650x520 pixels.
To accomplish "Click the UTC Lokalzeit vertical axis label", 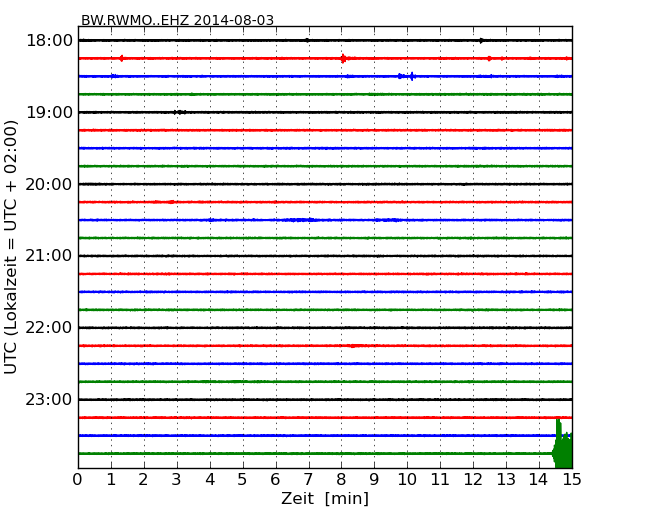I will pyautogui.click(x=11, y=247).
